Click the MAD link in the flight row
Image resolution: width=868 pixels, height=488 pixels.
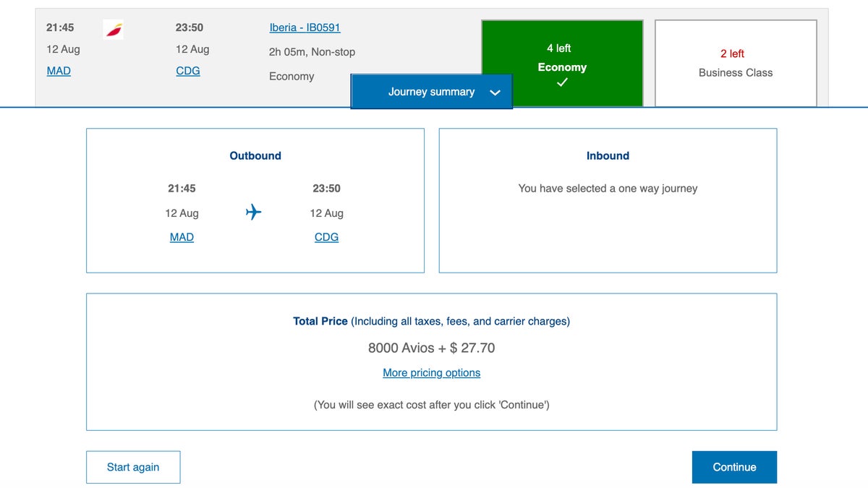click(x=59, y=70)
